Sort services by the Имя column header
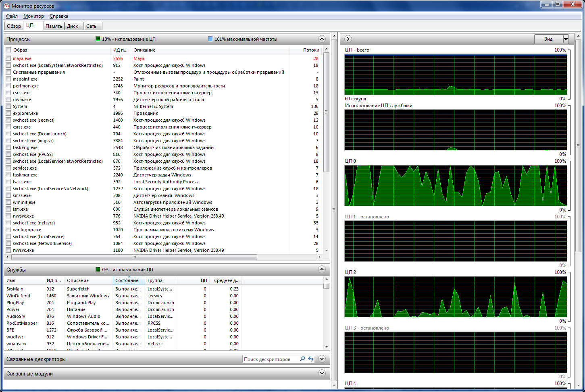585x392 pixels. pos(24,280)
